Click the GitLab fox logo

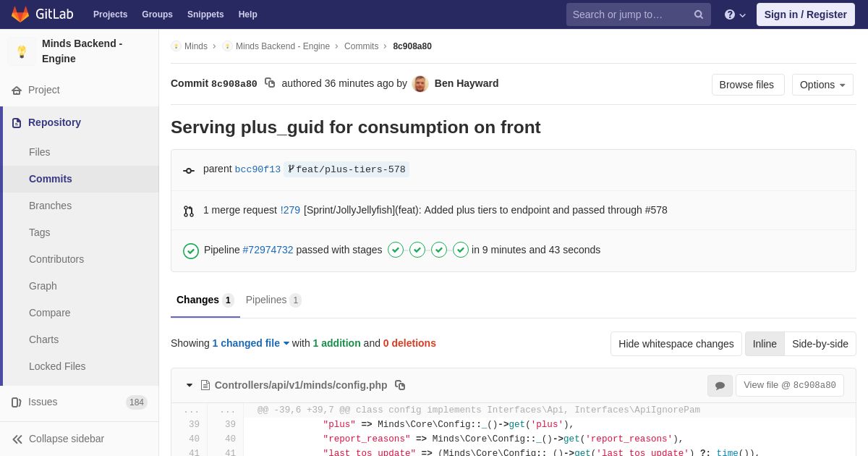click(x=20, y=14)
